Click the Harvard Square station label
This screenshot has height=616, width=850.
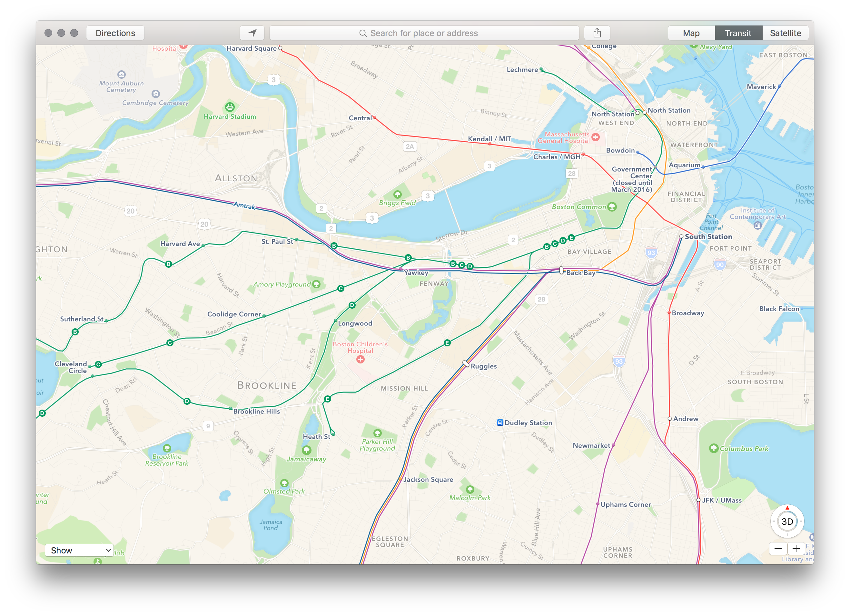(x=252, y=48)
